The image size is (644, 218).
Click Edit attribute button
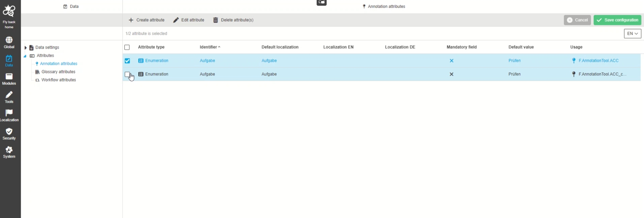tap(189, 20)
